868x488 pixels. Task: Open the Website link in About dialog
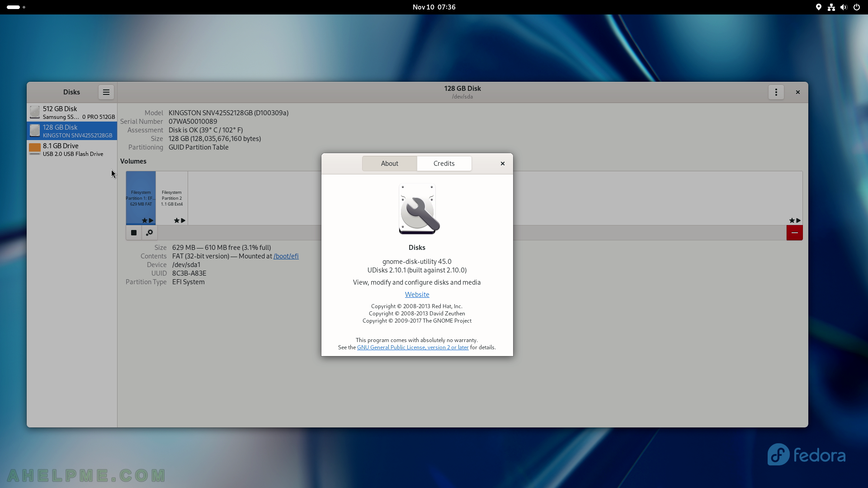click(417, 295)
